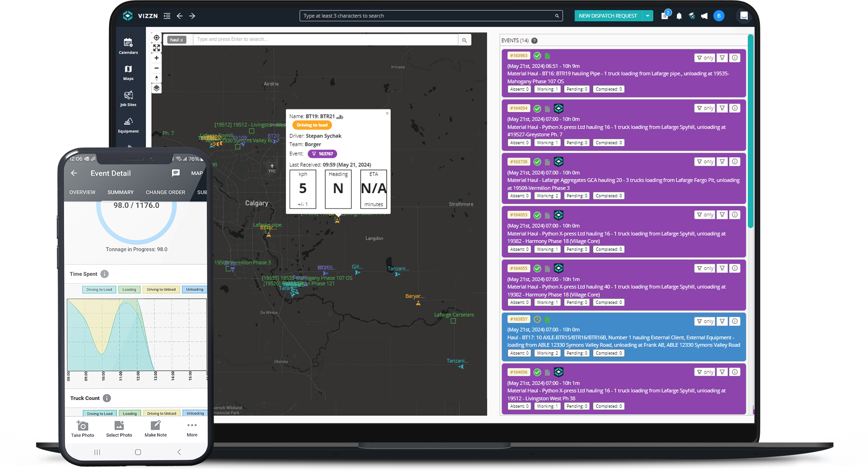Open info for event #163963

point(735,58)
